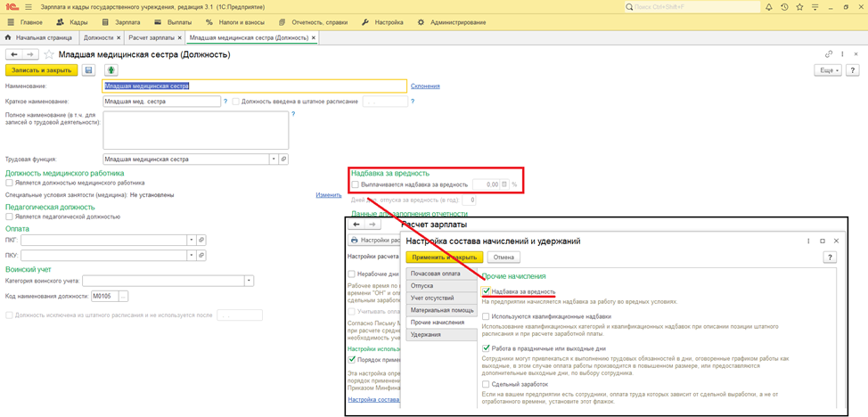Open the panel settings icon in the title bar
The width and height of the screenshot is (868, 417).
tap(815, 7)
